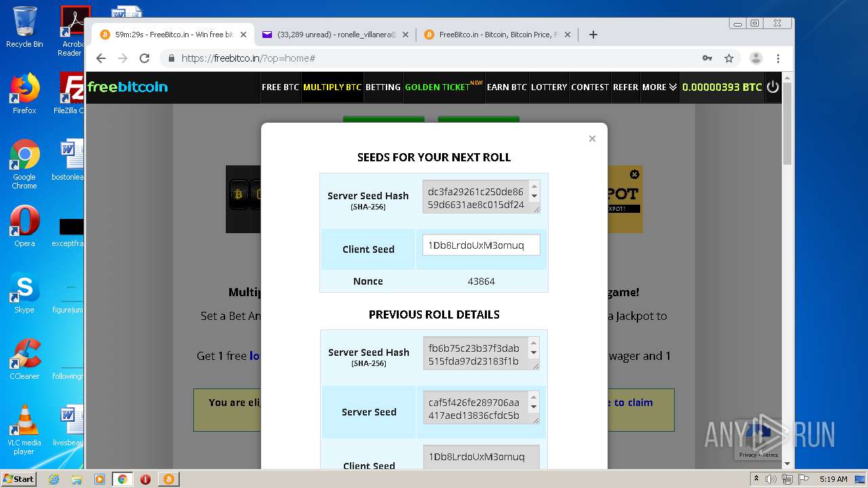
Task: Open FileZilla desktop shortcut
Action: [x=68, y=94]
